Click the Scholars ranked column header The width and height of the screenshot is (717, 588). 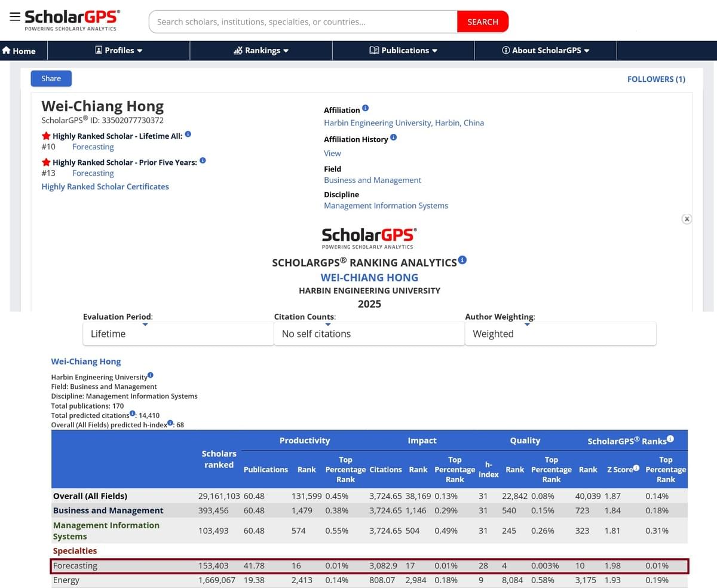(219, 459)
